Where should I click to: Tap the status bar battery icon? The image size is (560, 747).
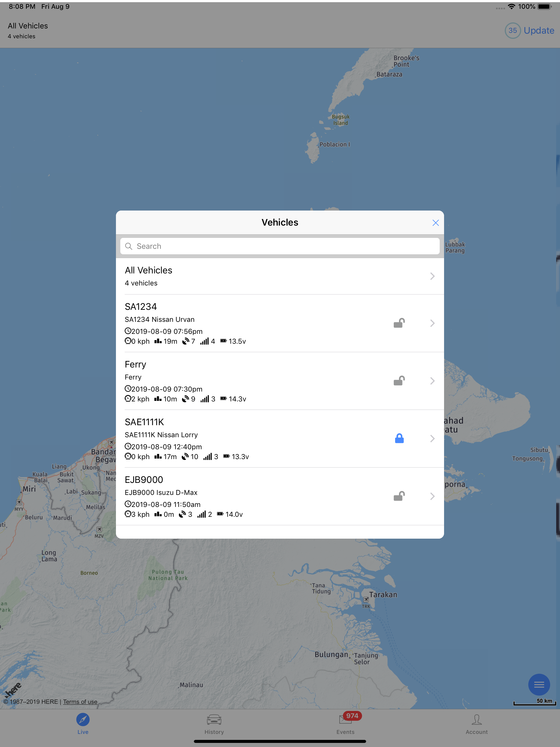click(x=544, y=6)
